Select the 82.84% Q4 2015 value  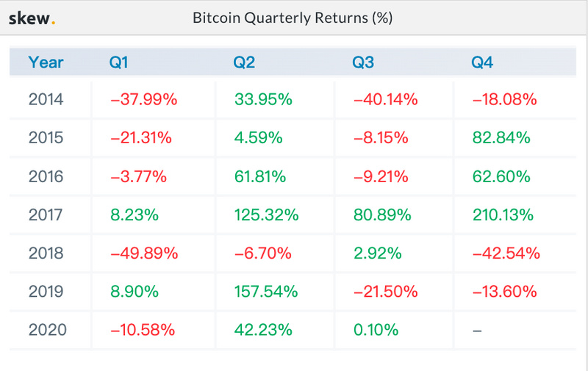501,137
